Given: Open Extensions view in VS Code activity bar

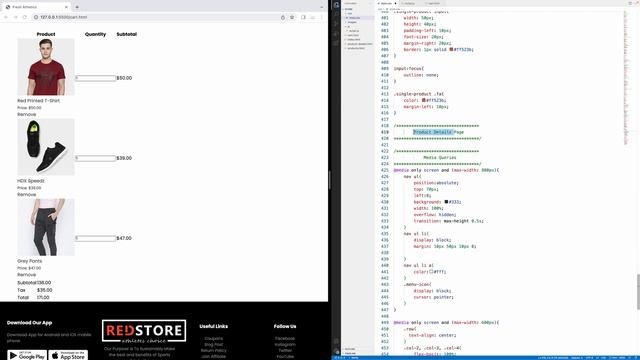Looking at the screenshot, I should click(336, 43).
